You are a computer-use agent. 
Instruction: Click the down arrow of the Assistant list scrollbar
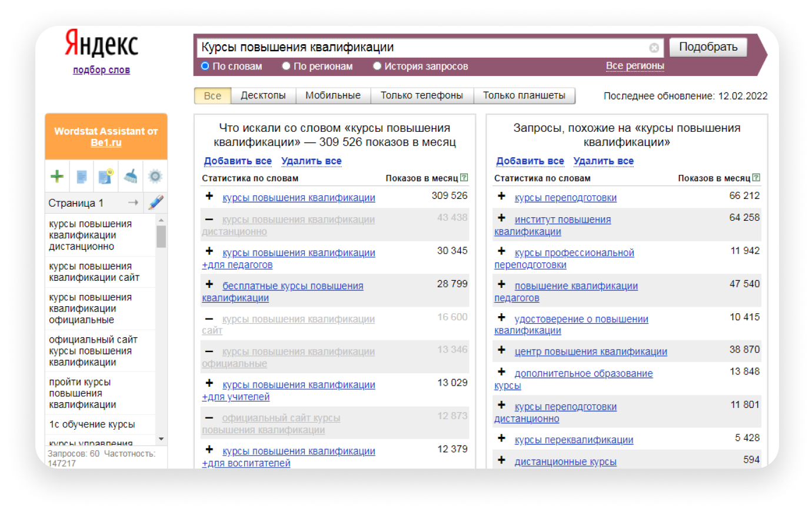[x=161, y=439]
